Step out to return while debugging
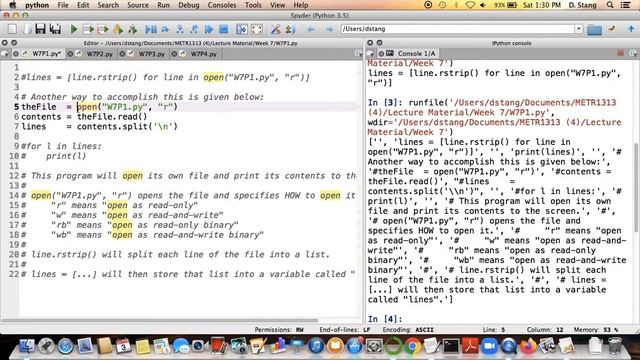This screenshot has width=640, height=360. click(x=194, y=29)
